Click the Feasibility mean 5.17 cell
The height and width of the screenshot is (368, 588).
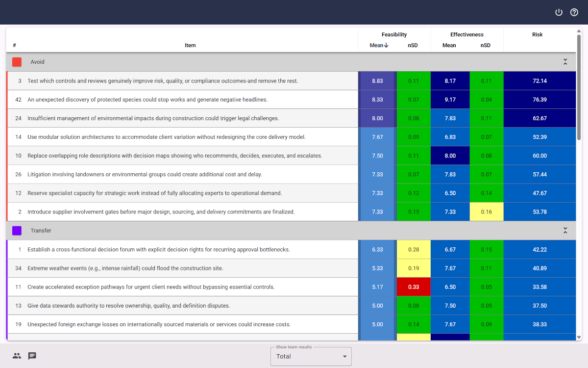coord(377,287)
